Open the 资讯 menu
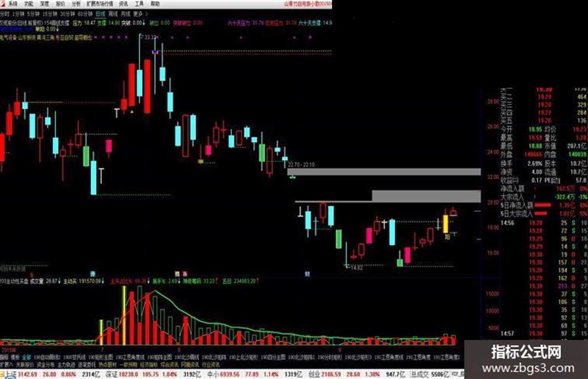 click(x=123, y=4)
